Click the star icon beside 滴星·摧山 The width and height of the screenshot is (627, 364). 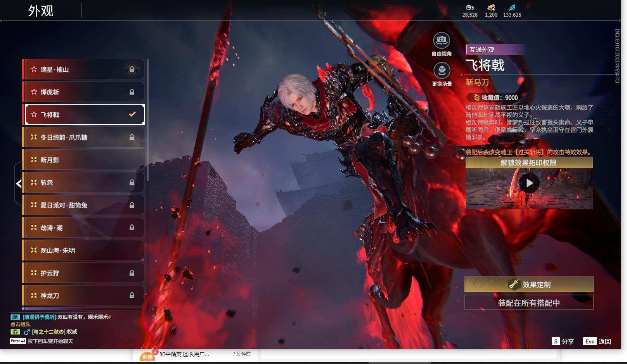pyautogui.click(x=34, y=69)
